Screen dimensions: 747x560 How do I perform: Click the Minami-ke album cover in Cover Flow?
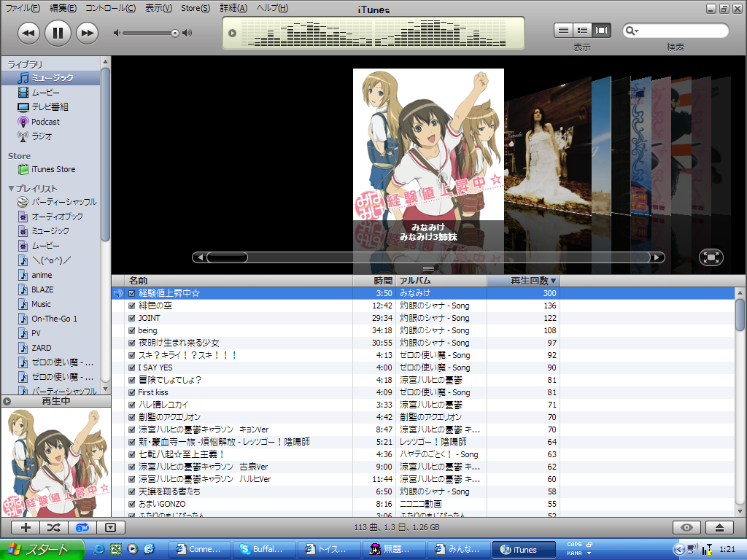428,144
